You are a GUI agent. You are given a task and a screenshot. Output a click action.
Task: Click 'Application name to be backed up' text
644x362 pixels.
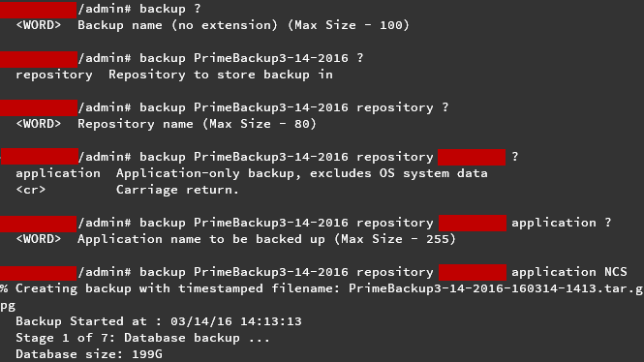pyautogui.click(x=201, y=239)
